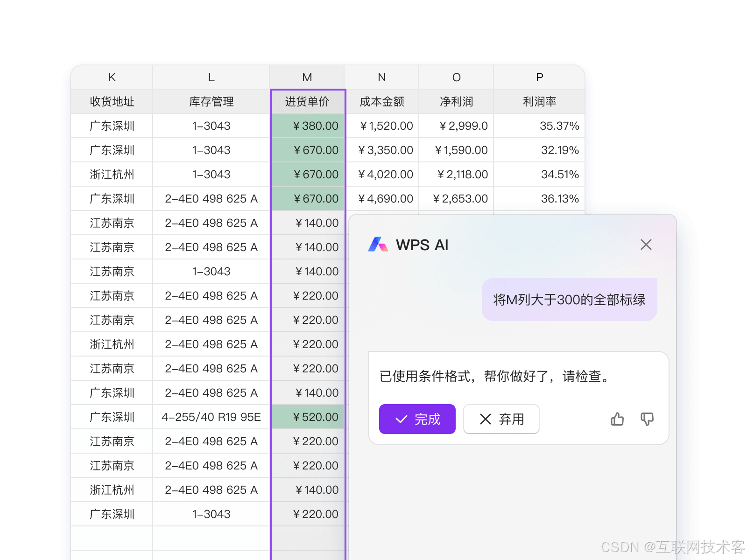Image resolution: width=747 pixels, height=560 pixels.
Task: Click the 成本金额 header cell
Action: pyautogui.click(x=382, y=102)
